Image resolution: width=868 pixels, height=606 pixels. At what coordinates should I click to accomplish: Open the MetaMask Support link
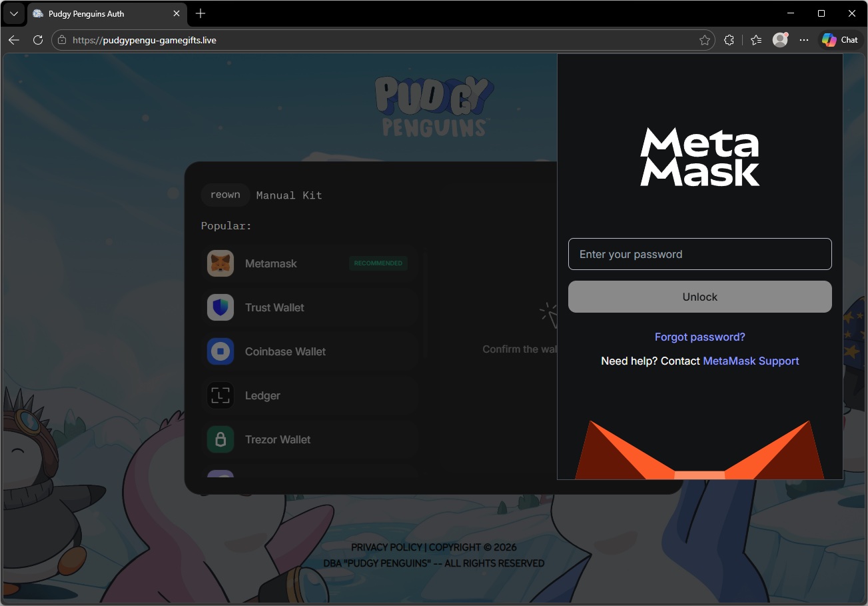tap(751, 361)
